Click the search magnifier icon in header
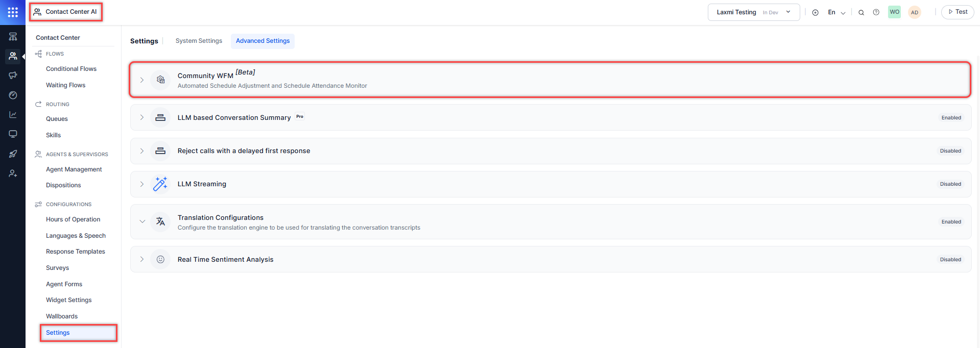 click(861, 13)
